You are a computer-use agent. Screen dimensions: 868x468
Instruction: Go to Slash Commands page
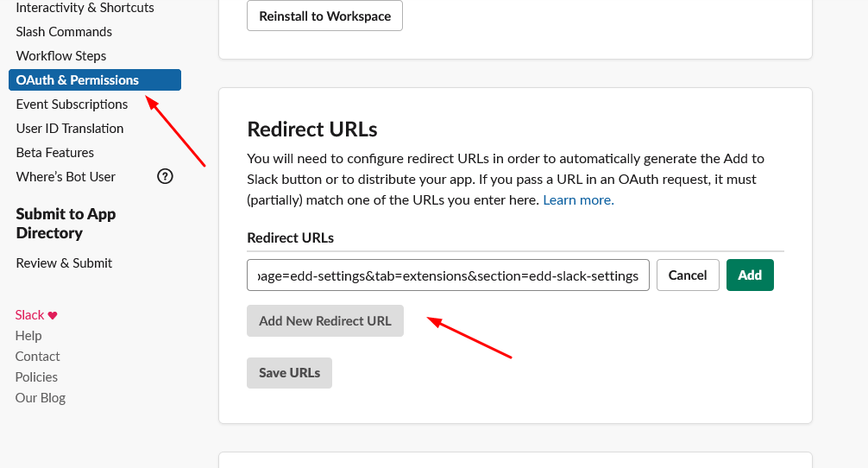pyautogui.click(x=64, y=32)
